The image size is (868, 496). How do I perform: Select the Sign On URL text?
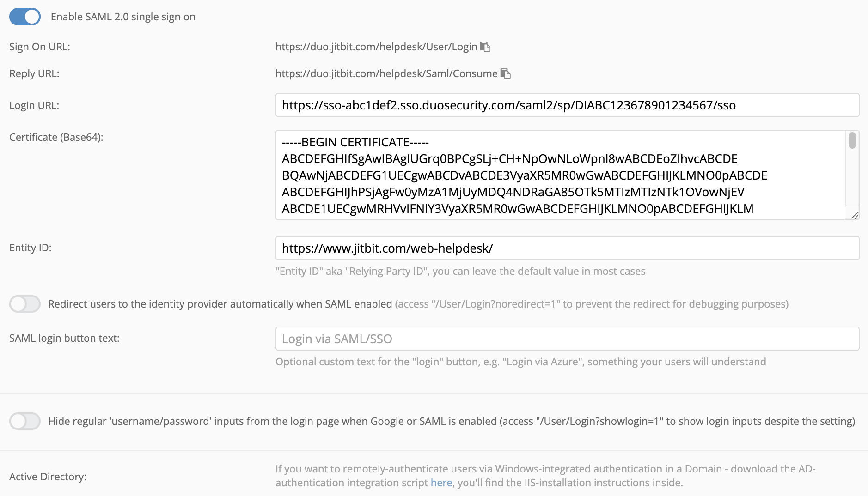pyautogui.click(x=376, y=46)
